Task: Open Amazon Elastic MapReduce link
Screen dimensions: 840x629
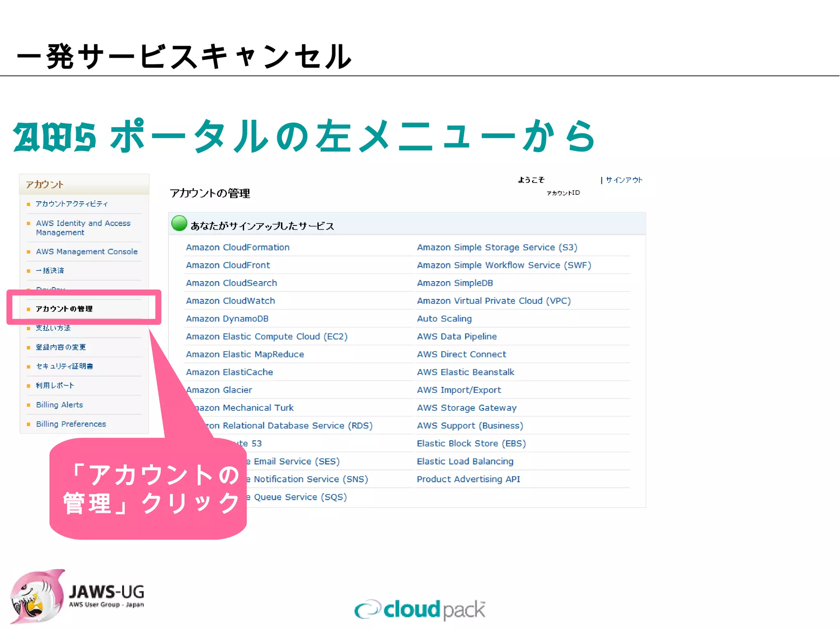Action: 245,354
